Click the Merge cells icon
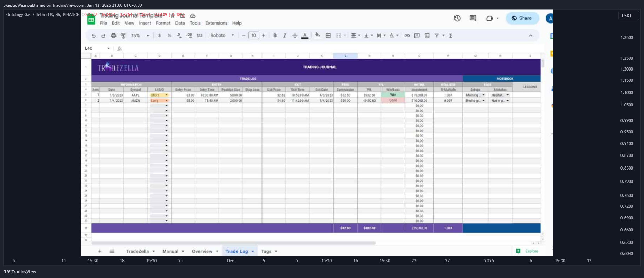Image resolution: width=644 pixels, height=278 pixels. click(339, 35)
